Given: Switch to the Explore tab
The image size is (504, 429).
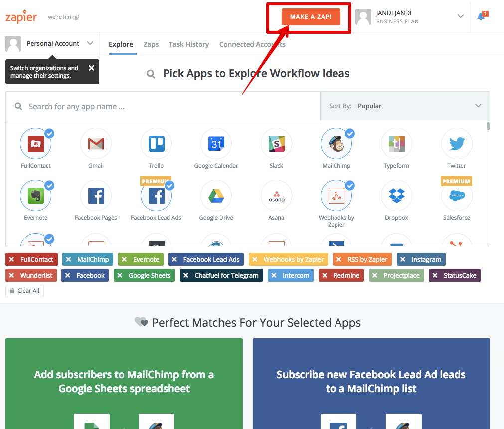Looking at the screenshot, I should [121, 44].
